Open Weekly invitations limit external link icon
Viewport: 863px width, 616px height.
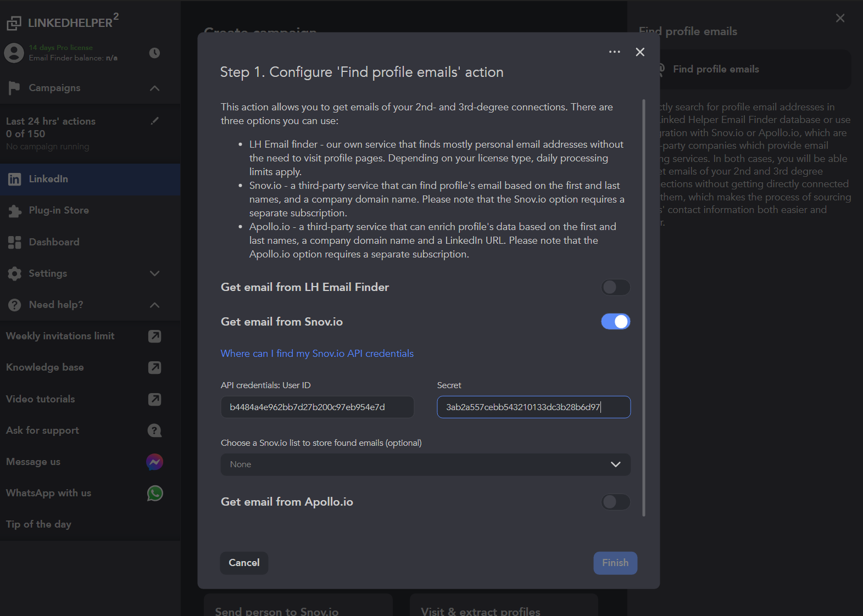(155, 336)
